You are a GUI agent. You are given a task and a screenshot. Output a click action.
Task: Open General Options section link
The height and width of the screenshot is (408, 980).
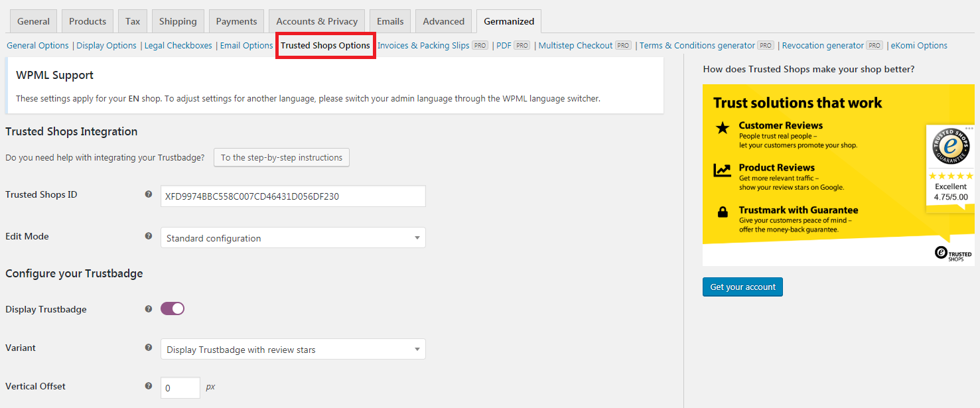tap(38, 46)
